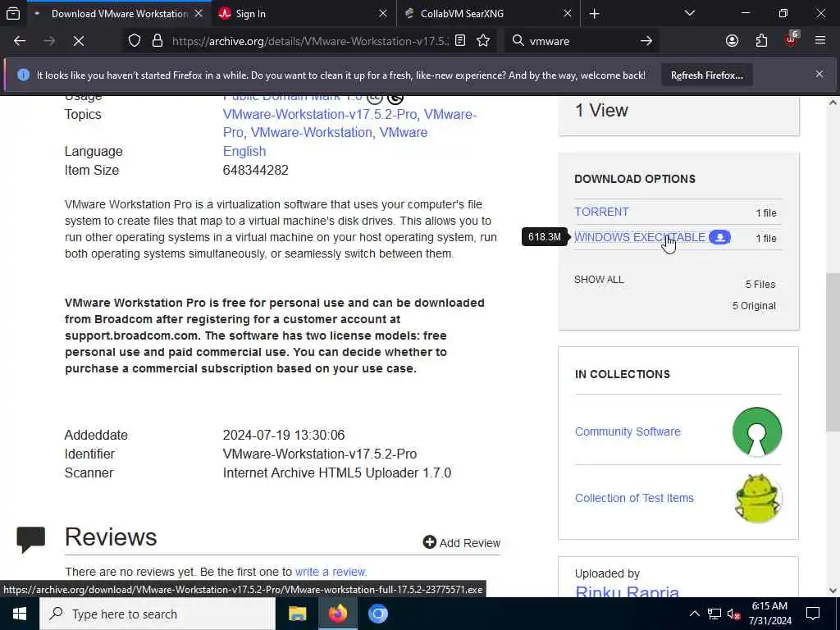Screen dimensions: 840x630
Task: Click the taskbar search box
Action: coord(157,614)
